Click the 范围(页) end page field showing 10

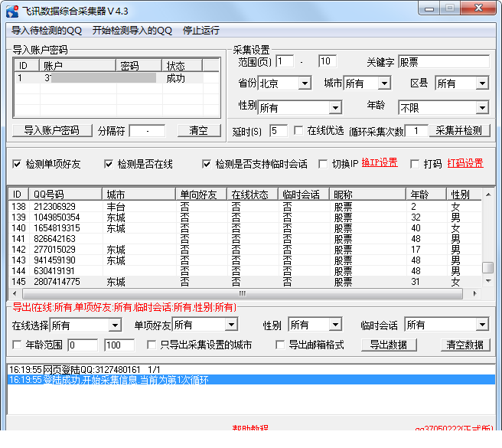click(328, 61)
